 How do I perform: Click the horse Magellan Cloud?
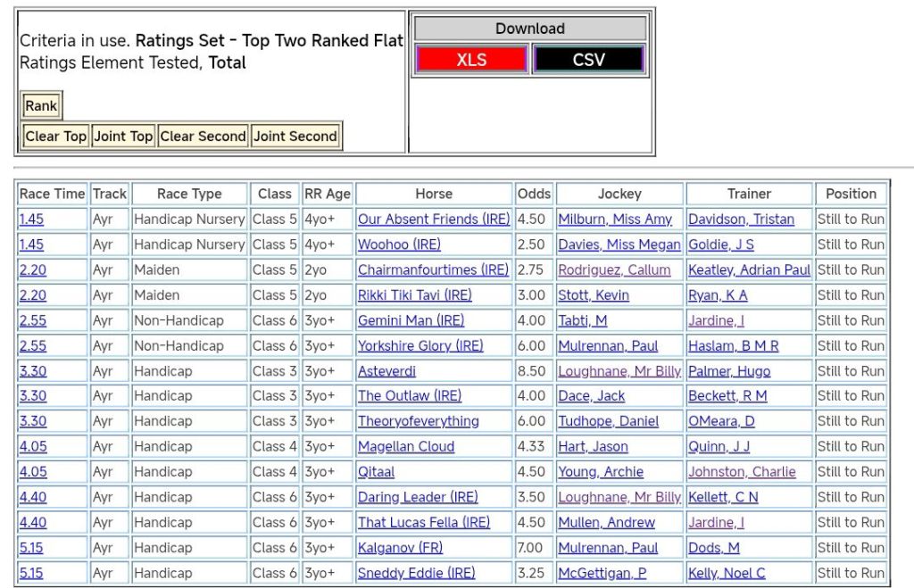click(x=406, y=447)
